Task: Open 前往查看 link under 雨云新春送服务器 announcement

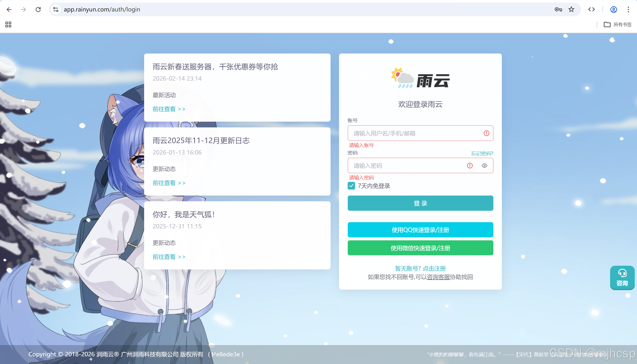Action: click(x=169, y=109)
